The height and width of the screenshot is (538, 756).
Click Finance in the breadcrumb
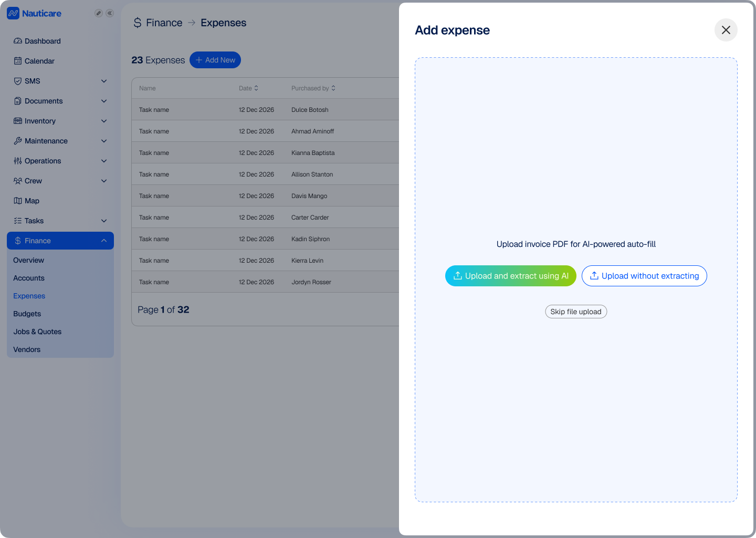(x=164, y=23)
